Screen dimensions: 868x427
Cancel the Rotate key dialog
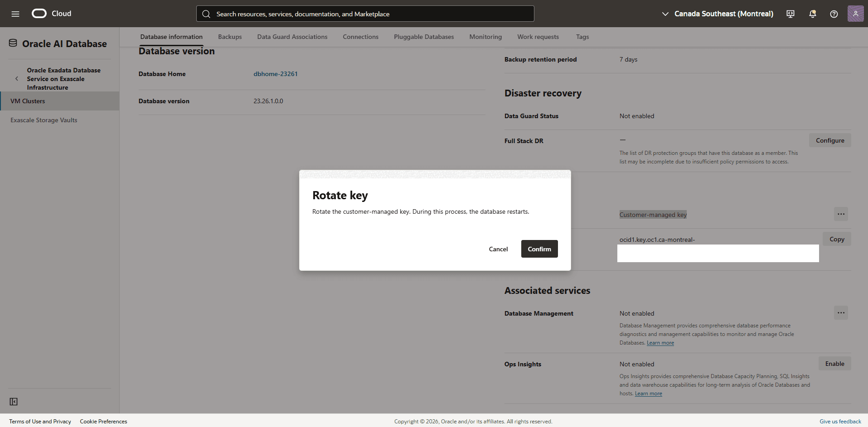pos(498,249)
